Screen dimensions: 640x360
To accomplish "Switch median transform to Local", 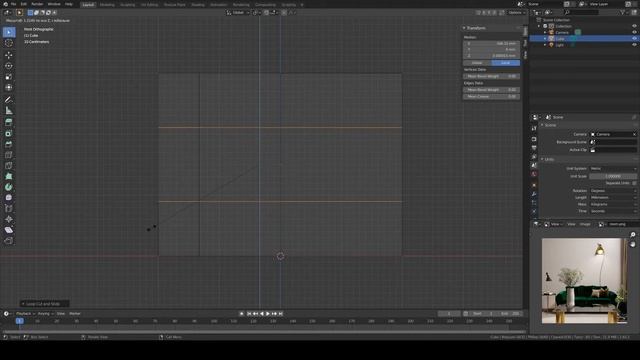I will point(505,63).
